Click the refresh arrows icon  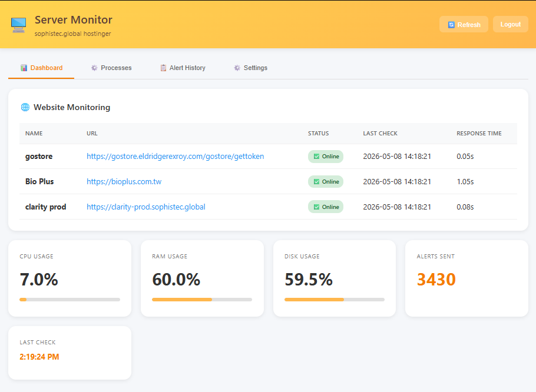pos(451,25)
